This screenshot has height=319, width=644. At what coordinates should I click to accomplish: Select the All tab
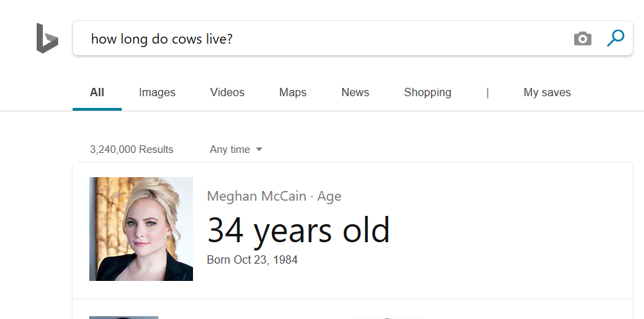point(97,93)
